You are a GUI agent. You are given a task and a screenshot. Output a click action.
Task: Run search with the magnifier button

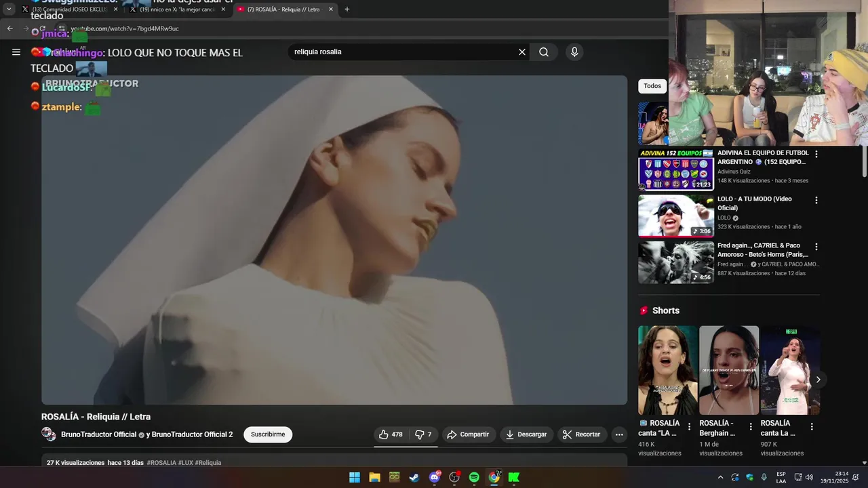pos(544,52)
